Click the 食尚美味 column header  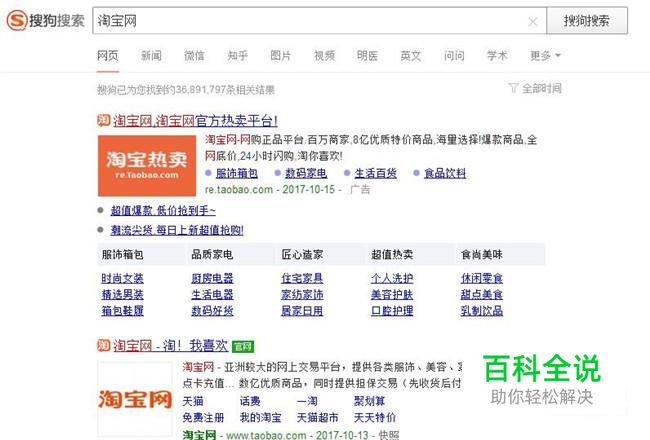(x=482, y=255)
